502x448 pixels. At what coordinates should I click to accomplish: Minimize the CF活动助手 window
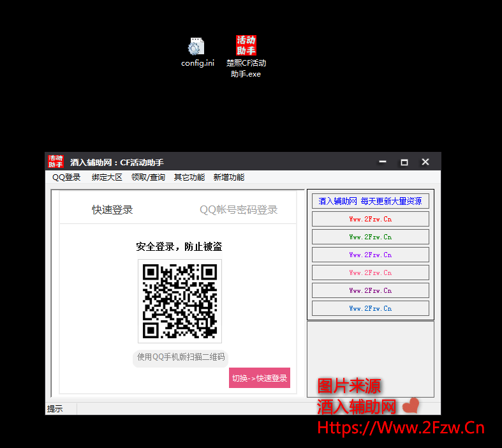click(383, 161)
